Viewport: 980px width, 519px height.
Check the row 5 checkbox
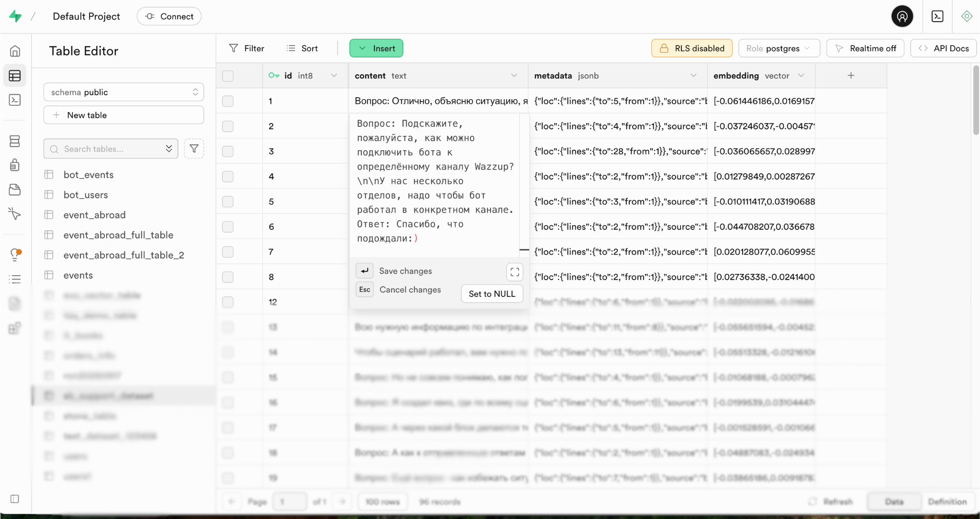[228, 202]
